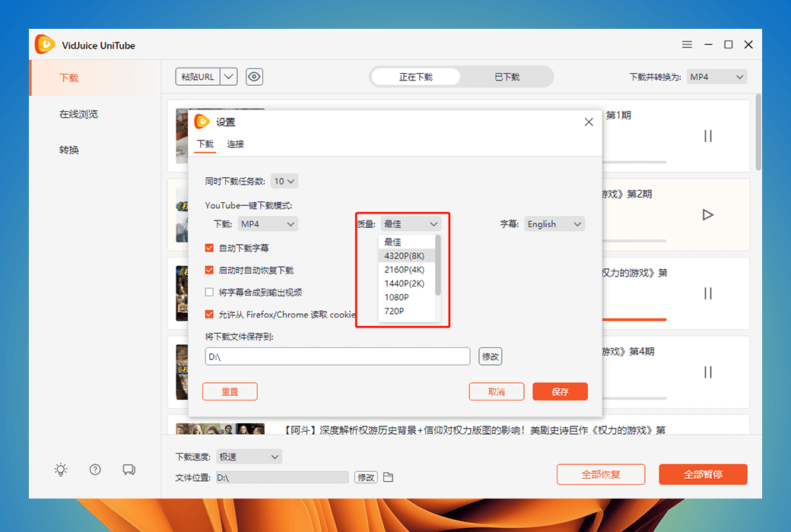The width and height of the screenshot is (791, 532).
Task: Open the feedback chat icon
Action: tap(129, 470)
